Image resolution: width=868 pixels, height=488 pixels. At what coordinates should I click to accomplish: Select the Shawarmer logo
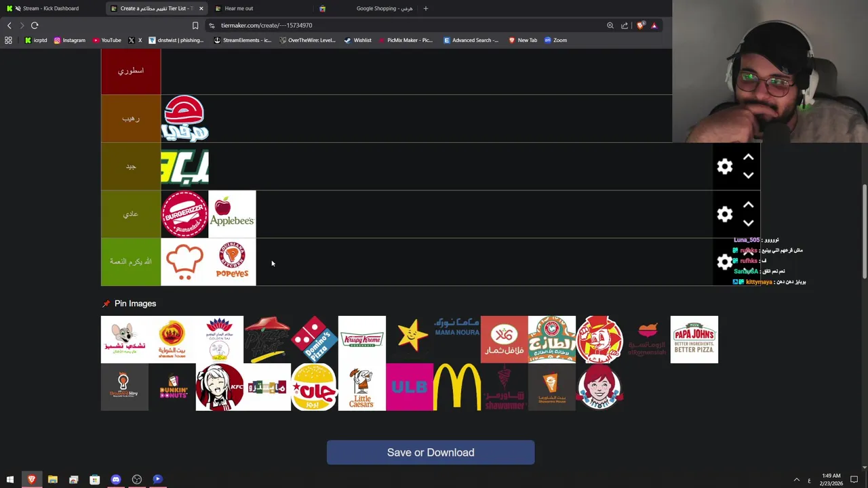click(x=505, y=387)
